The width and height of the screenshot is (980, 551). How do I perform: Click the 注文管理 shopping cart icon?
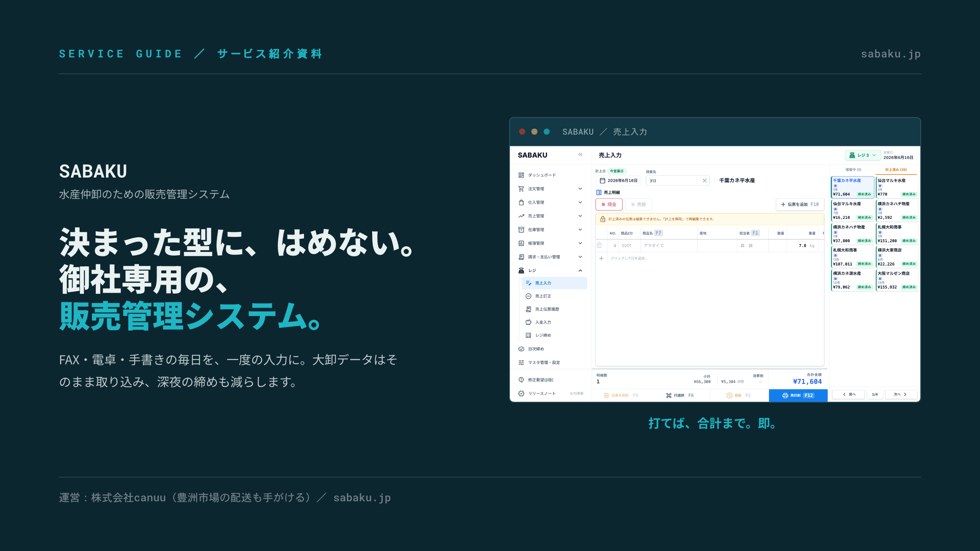[x=521, y=189]
